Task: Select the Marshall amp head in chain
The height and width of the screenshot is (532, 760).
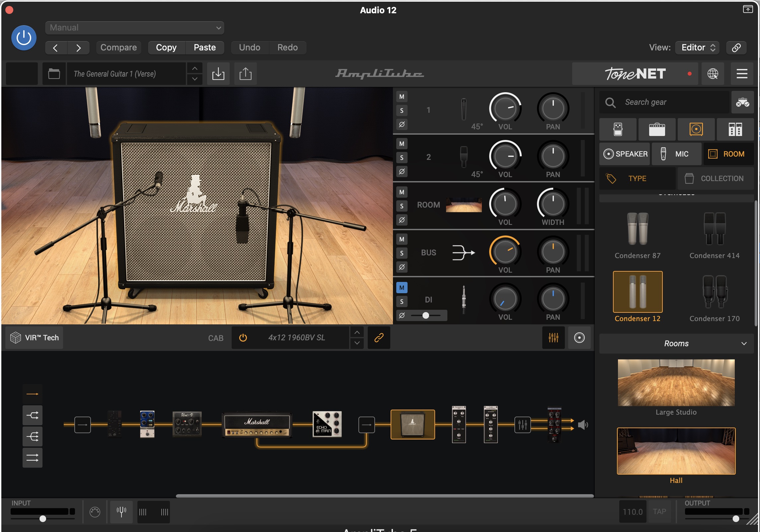Action: coord(257,425)
